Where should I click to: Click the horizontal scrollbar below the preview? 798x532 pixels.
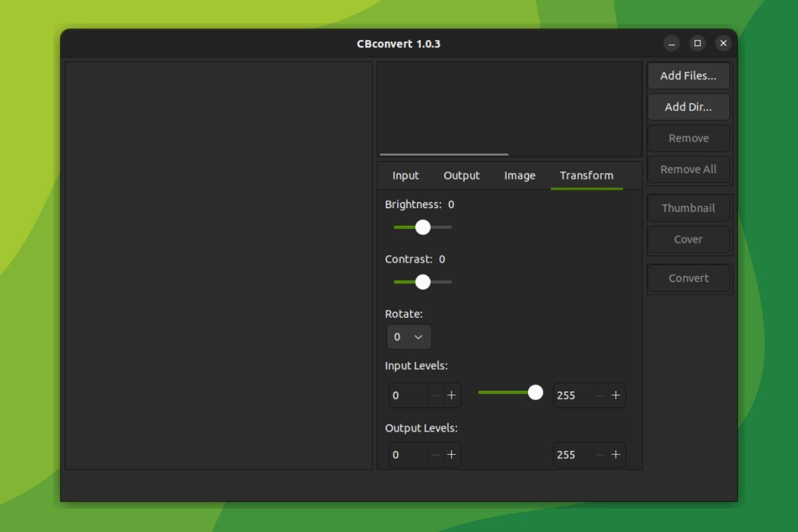443,154
